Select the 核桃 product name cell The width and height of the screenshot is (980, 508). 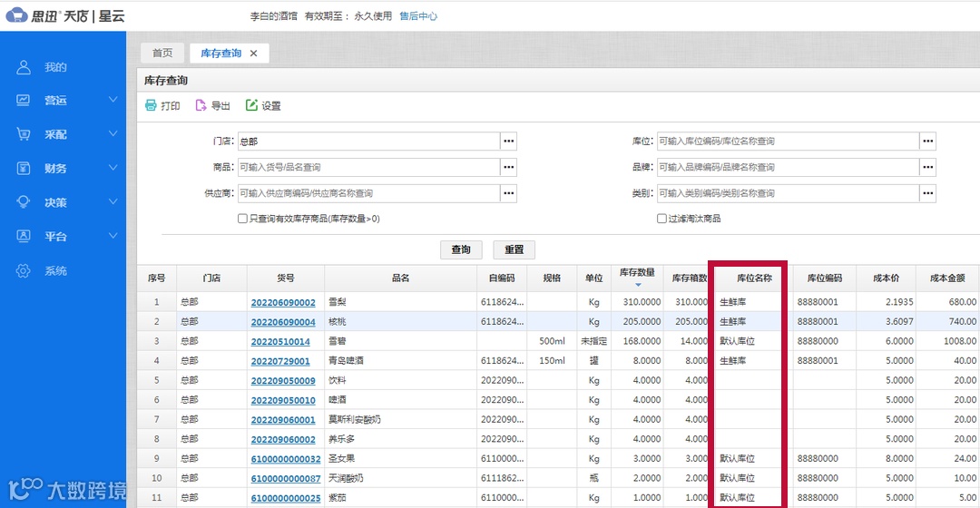pos(401,322)
